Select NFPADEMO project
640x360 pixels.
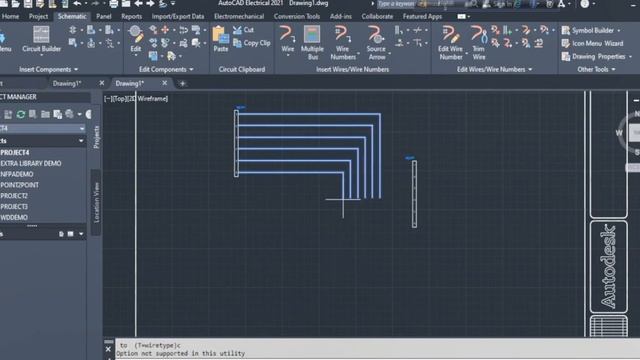point(17,174)
